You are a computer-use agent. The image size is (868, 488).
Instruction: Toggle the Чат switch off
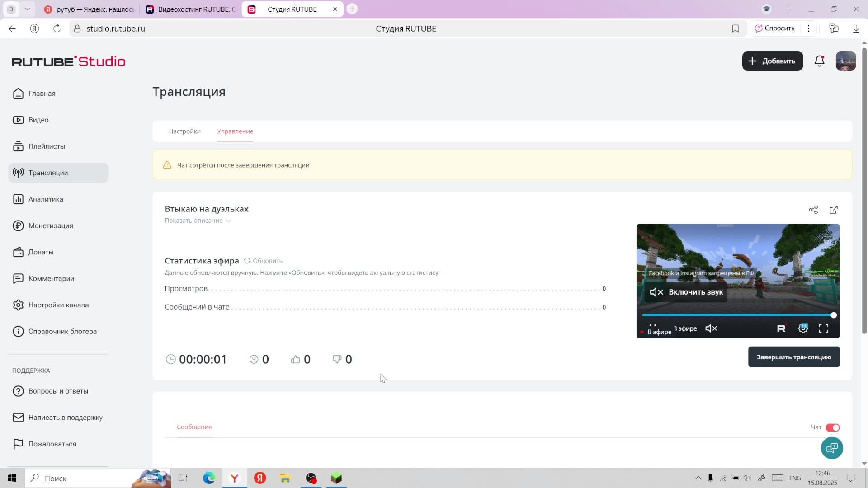[832, 427]
